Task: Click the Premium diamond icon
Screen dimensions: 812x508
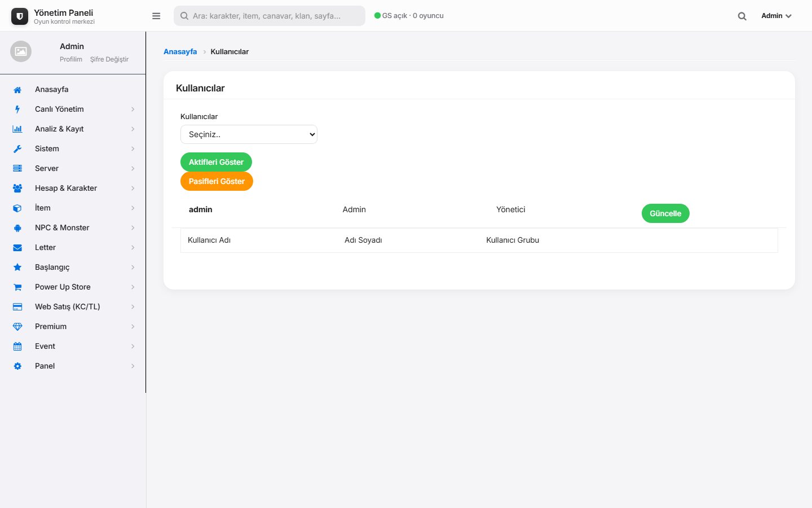Action: tap(17, 327)
